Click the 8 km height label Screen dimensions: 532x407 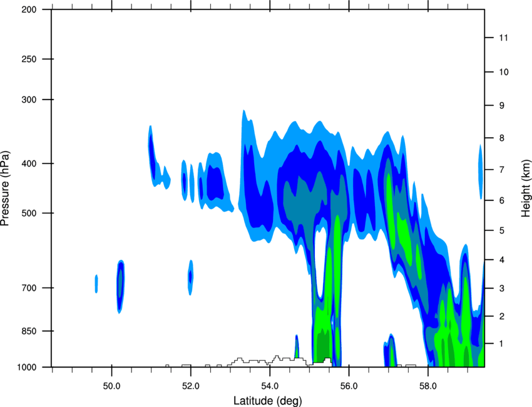click(x=502, y=138)
